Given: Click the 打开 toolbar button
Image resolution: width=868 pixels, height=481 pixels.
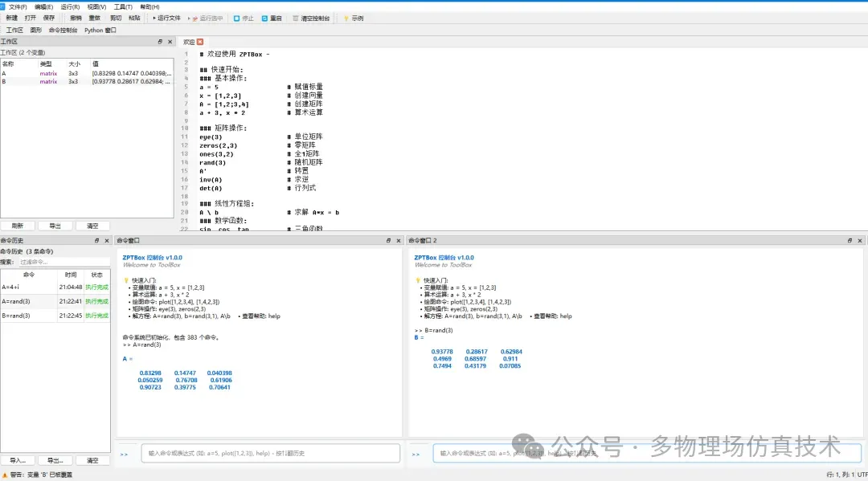Looking at the screenshot, I should click(31, 18).
